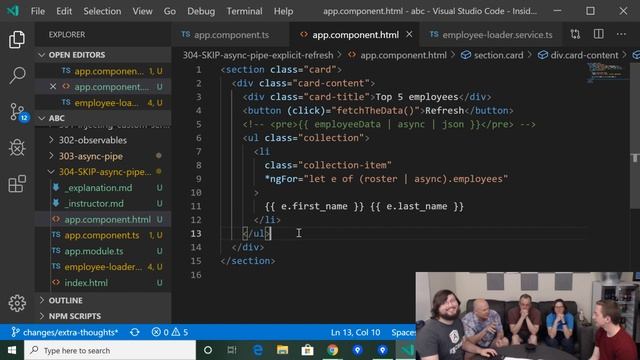Click the Type here to search box

click(110, 350)
